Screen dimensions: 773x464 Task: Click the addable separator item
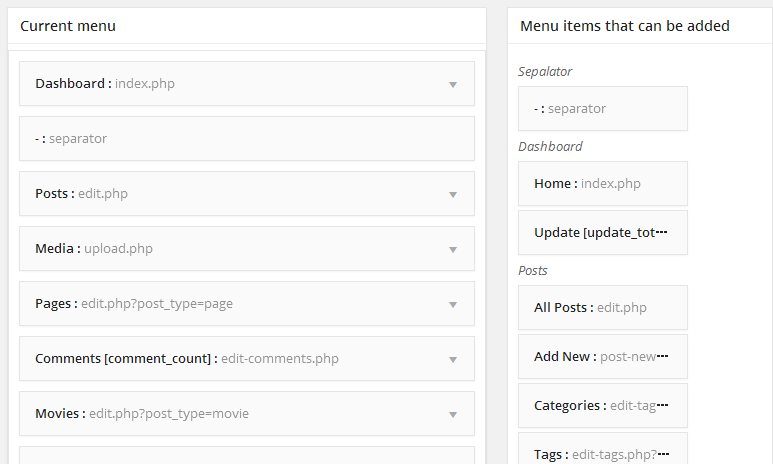coord(602,109)
